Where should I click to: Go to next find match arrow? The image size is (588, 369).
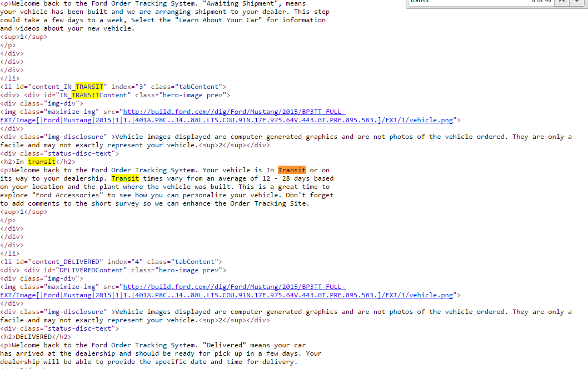click(x=577, y=2)
